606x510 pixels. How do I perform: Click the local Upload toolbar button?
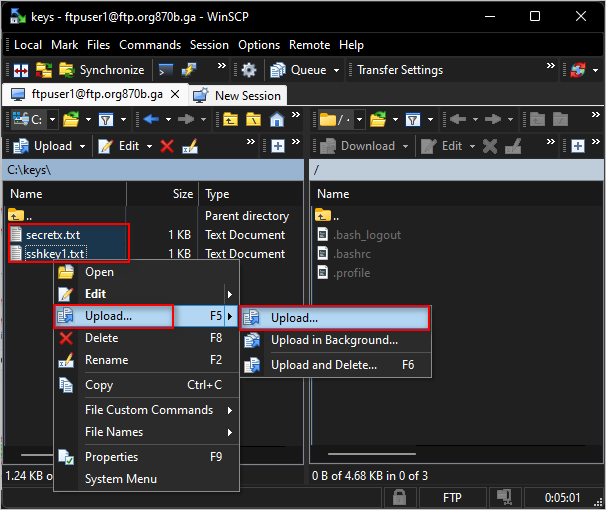point(43,146)
